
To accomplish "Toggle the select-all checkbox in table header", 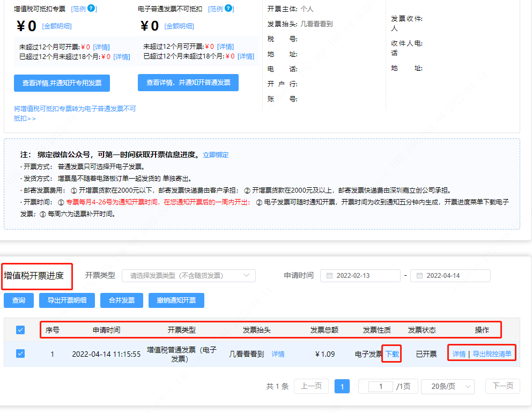I will coord(20,330).
